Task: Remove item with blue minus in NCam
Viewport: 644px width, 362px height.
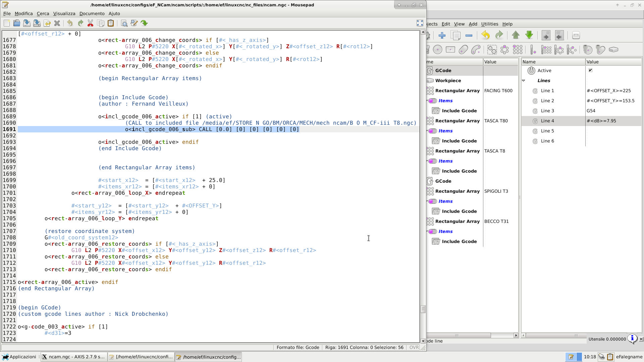Action: (x=469, y=35)
